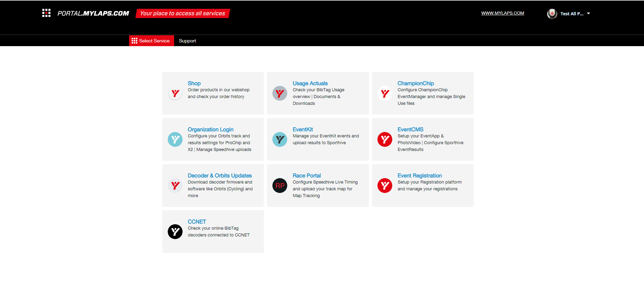Image resolution: width=644 pixels, height=289 pixels.
Task: Click the red Event Registration icon
Action: (385, 186)
